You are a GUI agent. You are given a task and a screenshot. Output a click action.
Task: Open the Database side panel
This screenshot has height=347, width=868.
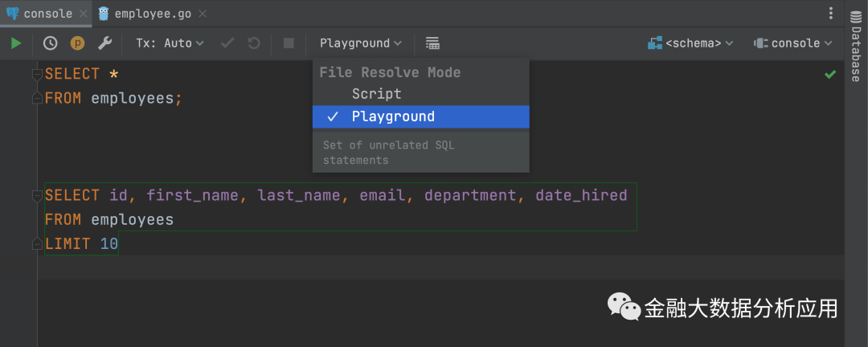click(x=856, y=52)
